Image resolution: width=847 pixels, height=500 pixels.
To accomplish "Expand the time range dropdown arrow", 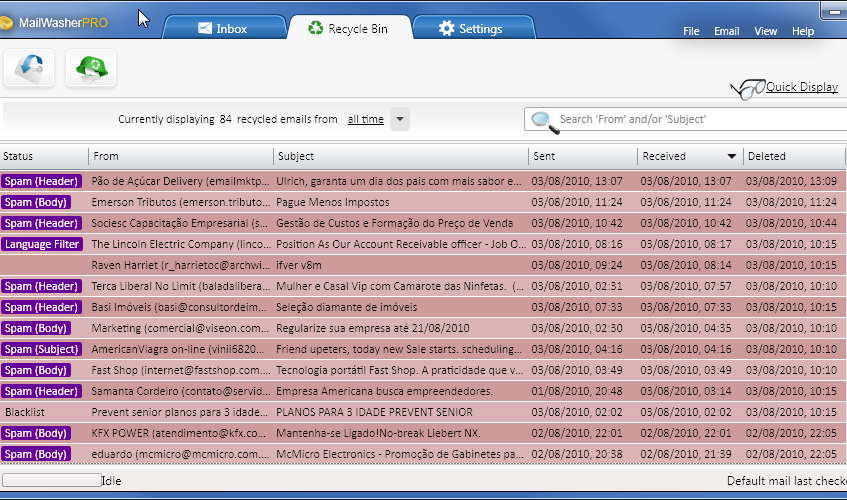I will click(x=400, y=119).
